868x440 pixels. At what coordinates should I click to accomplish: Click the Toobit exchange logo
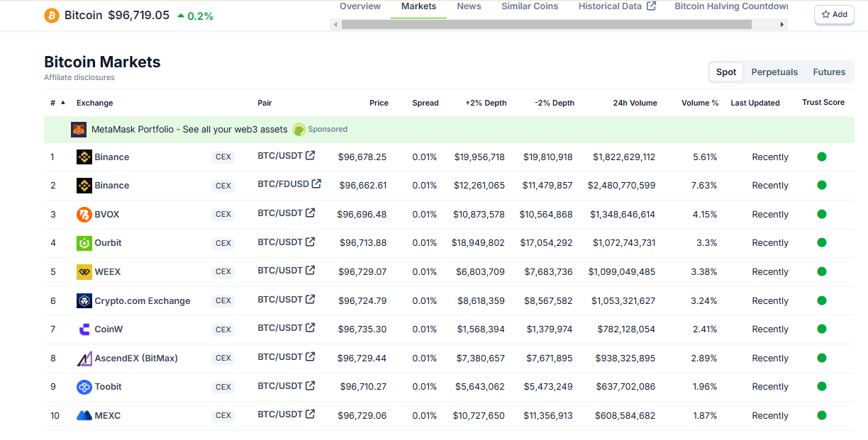pyautogui.click(x=84, y=387)
